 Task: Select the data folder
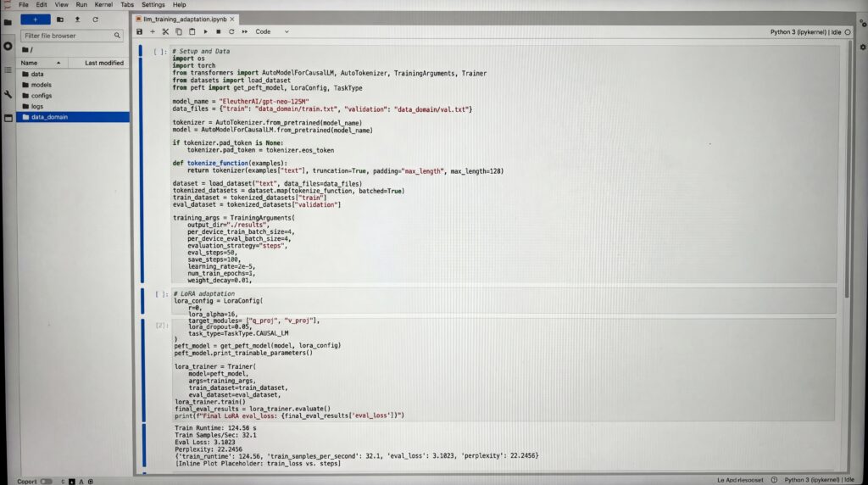73,74
